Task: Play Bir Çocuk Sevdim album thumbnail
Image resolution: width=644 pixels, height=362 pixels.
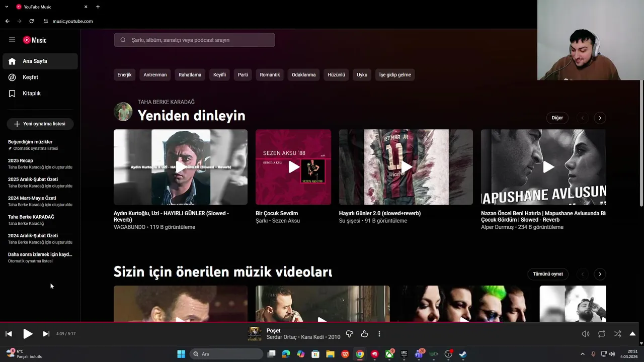Action: [x=293, y=167]
